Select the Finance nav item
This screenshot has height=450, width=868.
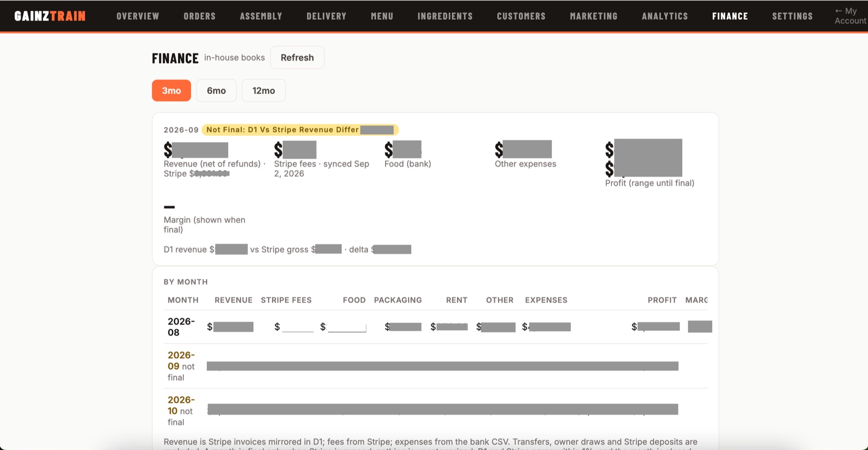click(730, 16)
